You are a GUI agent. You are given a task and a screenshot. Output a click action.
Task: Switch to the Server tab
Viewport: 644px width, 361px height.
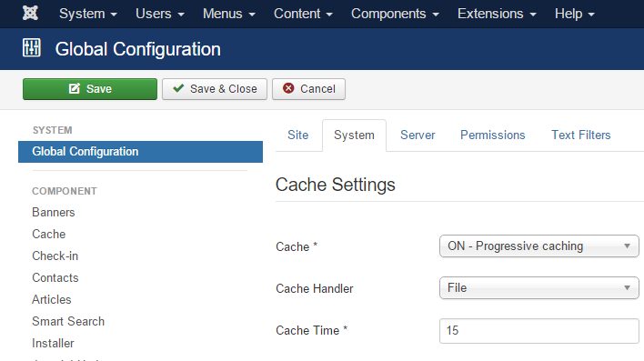pyautogui.click(x=418, y=135)
